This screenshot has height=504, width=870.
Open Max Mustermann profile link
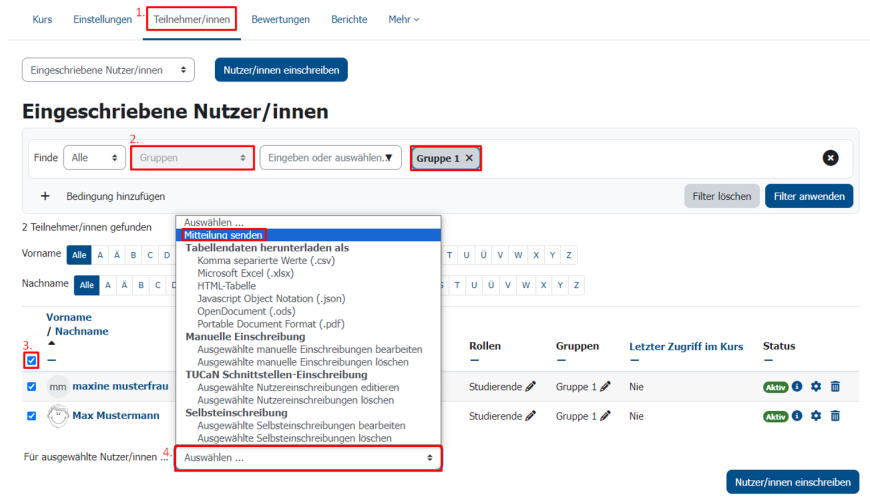tap(116, 416)
